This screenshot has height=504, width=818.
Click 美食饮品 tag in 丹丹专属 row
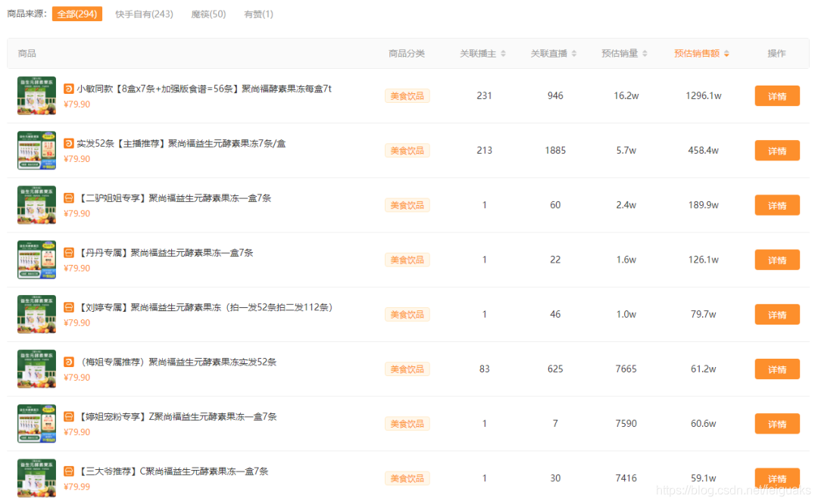click(407, 260)
